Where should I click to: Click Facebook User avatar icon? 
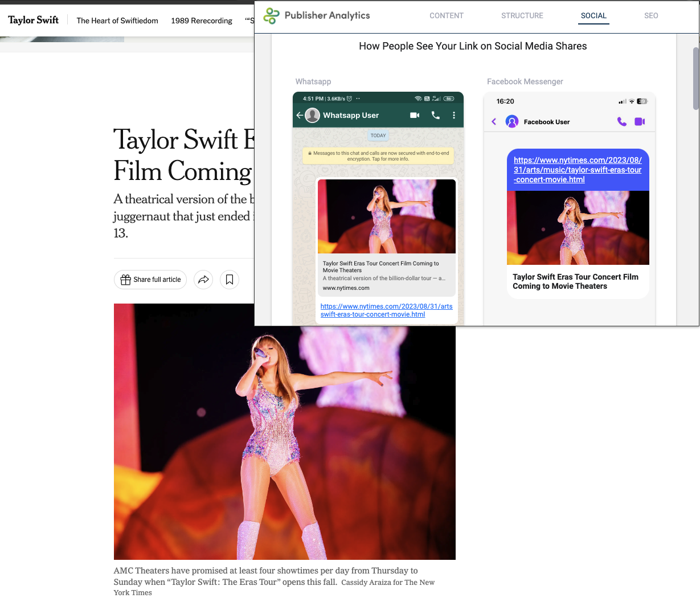click(512, 121)
